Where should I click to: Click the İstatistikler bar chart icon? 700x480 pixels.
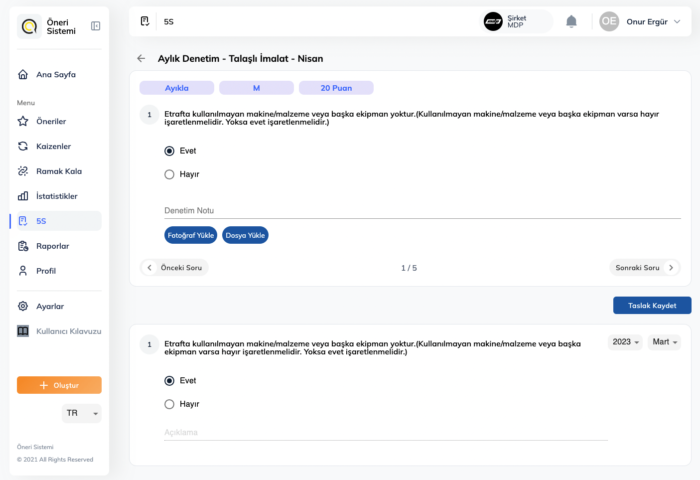(23, 196)
